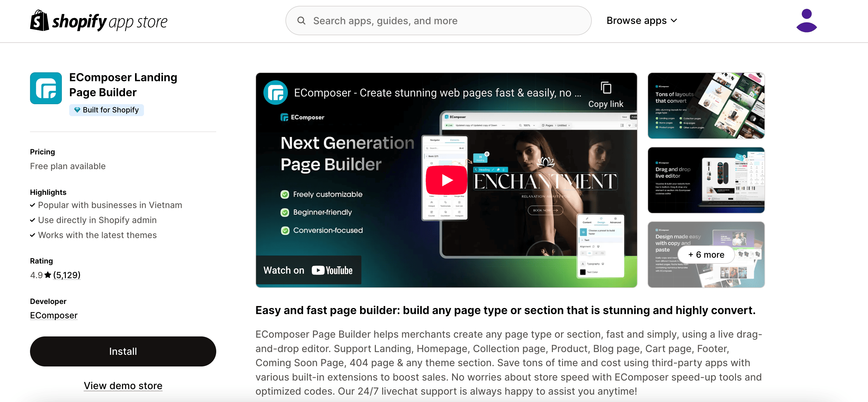This screenshot has width=868, height=402.
Task: Open the Tons of layouts thumbnail
Action: pos(706,105)
